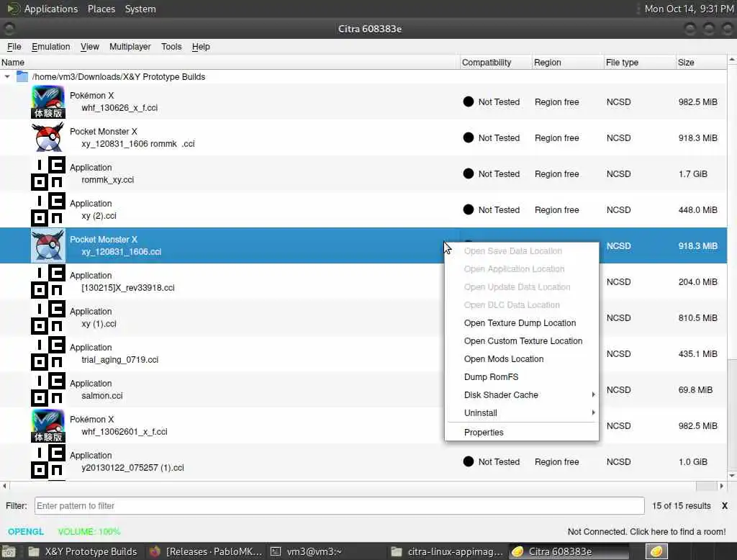Open the Tools menu
Image resolution: width=737 pixels, height=560 pixels.
171,47
